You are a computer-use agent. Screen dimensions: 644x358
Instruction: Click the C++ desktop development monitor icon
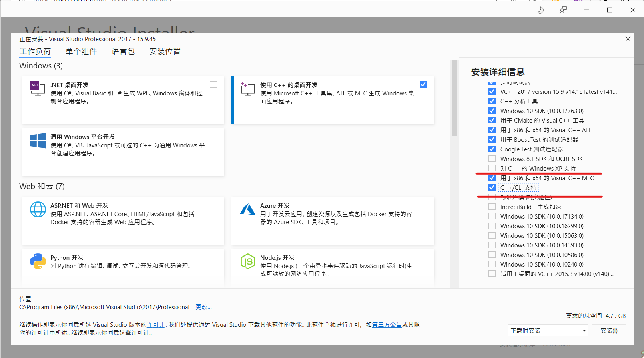tap(247, 88)
